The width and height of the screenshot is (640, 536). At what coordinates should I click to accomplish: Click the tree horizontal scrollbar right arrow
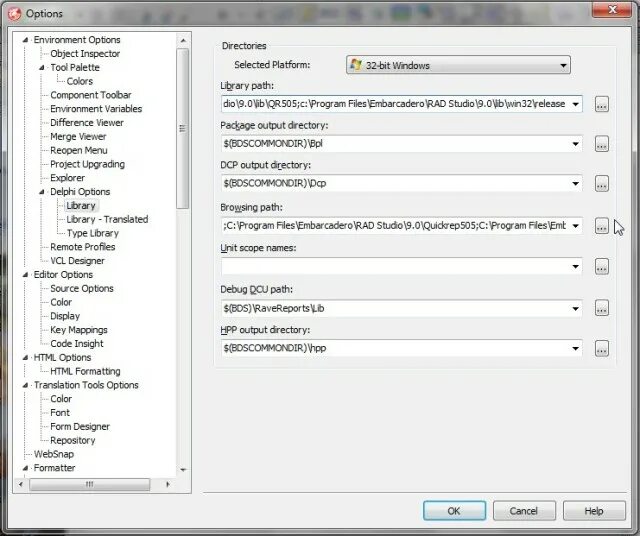(167, 485)
